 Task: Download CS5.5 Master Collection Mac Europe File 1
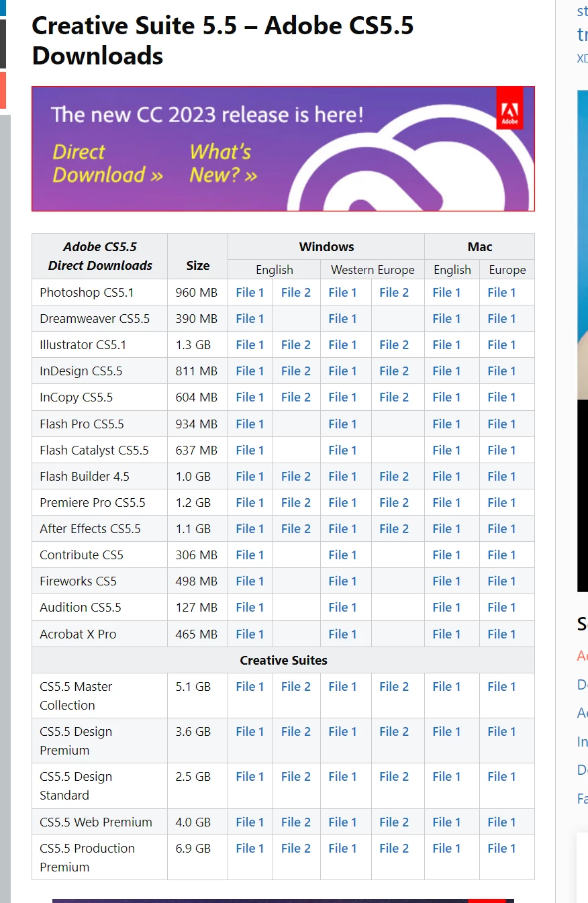click(501, 686)
